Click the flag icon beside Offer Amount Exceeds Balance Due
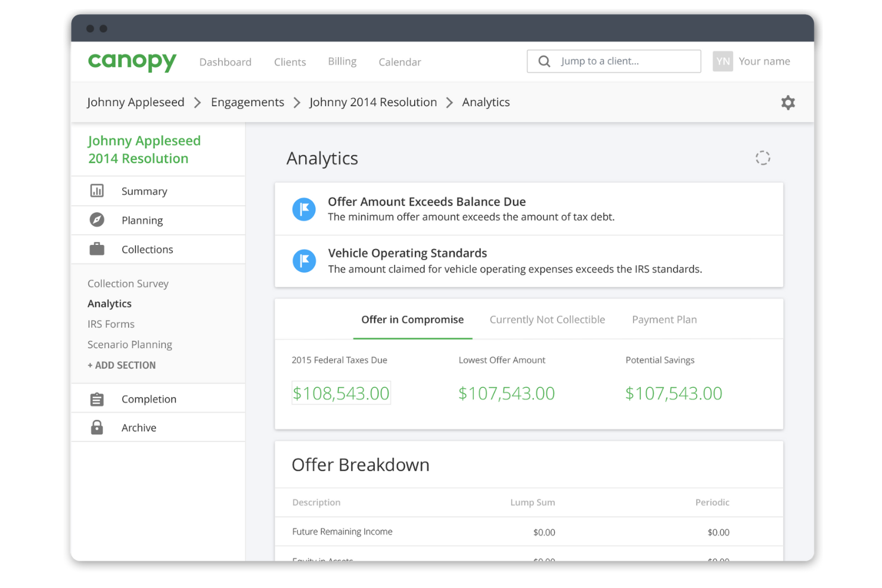 (304, 209)
